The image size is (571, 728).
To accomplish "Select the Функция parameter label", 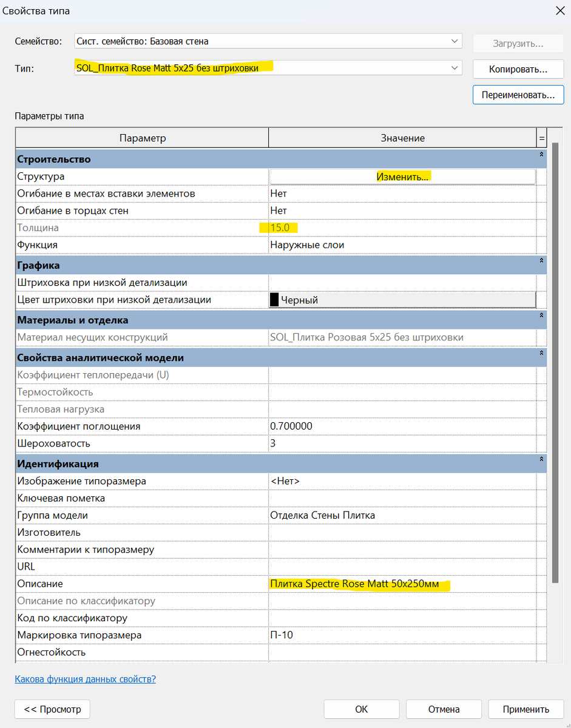I will [x=38, y=245].
